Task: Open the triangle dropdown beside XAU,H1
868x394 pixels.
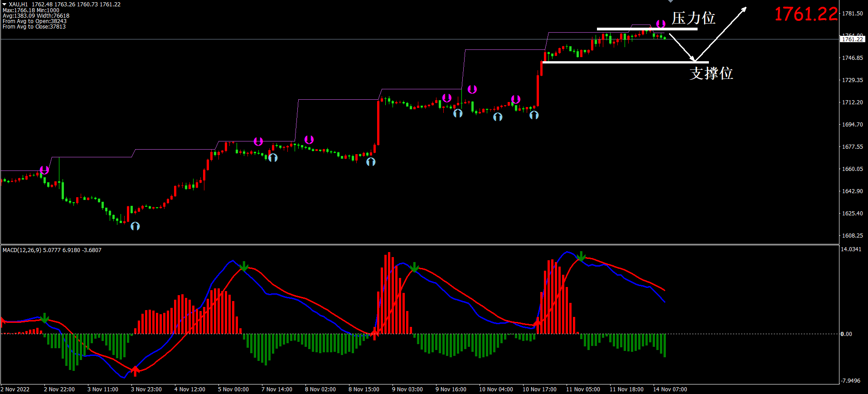Action: pyautogui.click(x=5, y=4)
